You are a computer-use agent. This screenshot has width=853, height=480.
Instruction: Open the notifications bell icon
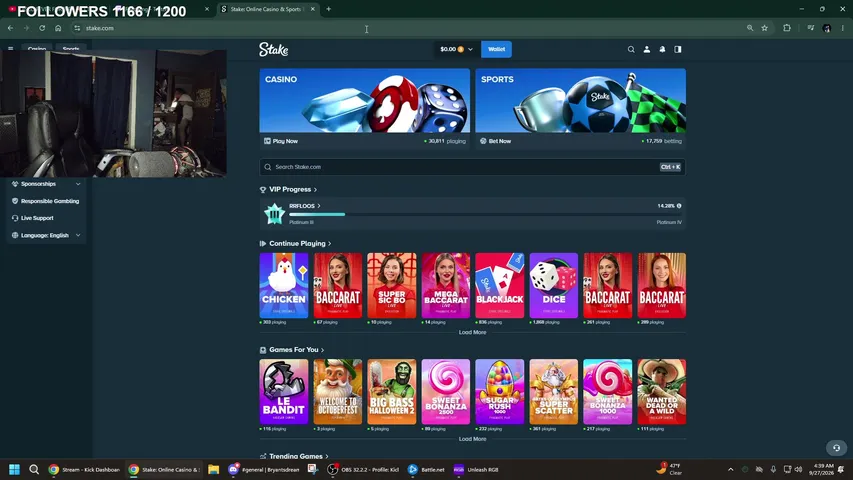(662, 50)
